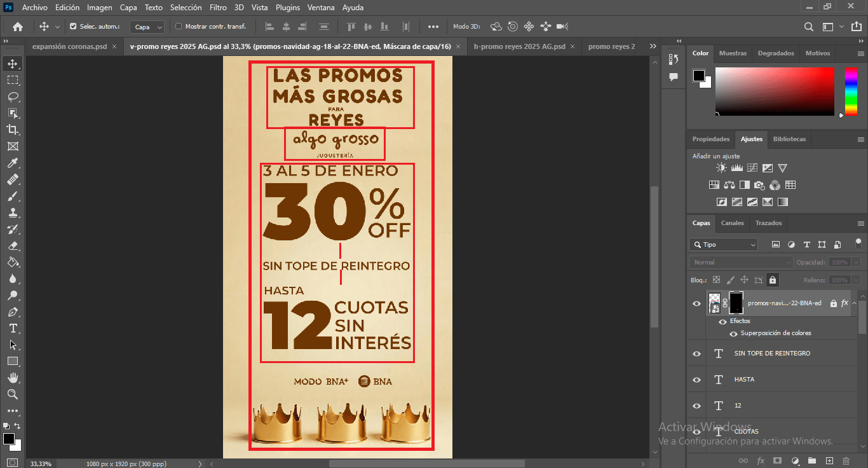
Task: Delete layer with trash icon
Action: [x=846, y=460]
